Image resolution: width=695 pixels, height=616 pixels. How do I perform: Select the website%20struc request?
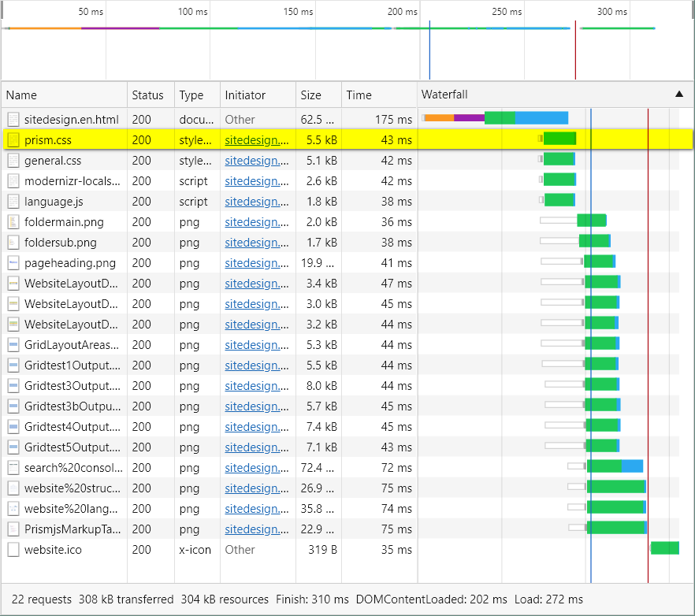click(72, 488)
